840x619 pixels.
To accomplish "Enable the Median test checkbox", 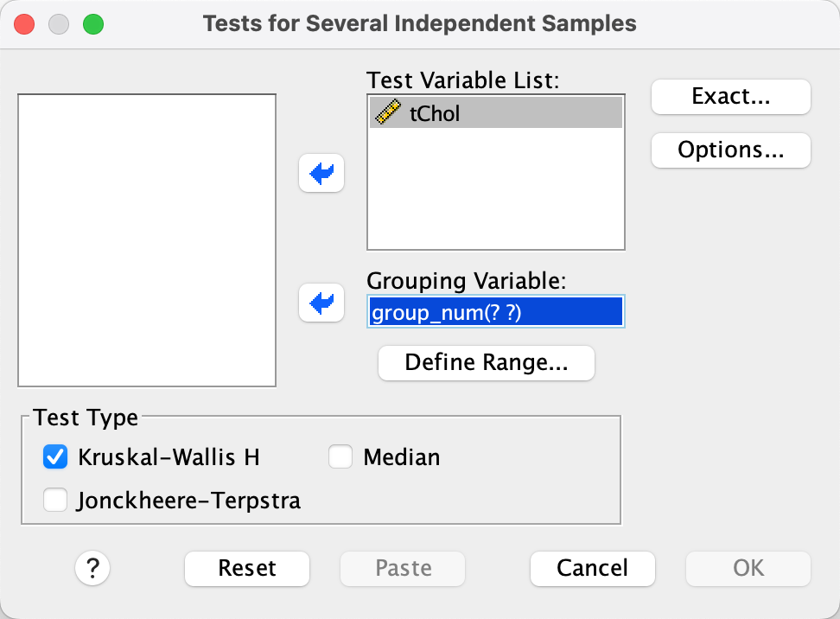I will 340,457.
